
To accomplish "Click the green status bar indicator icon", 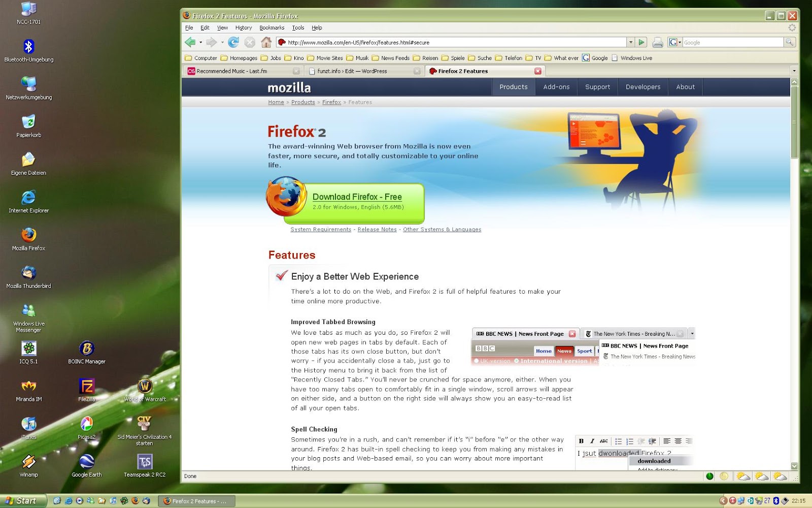I will (x=709, y=476).
